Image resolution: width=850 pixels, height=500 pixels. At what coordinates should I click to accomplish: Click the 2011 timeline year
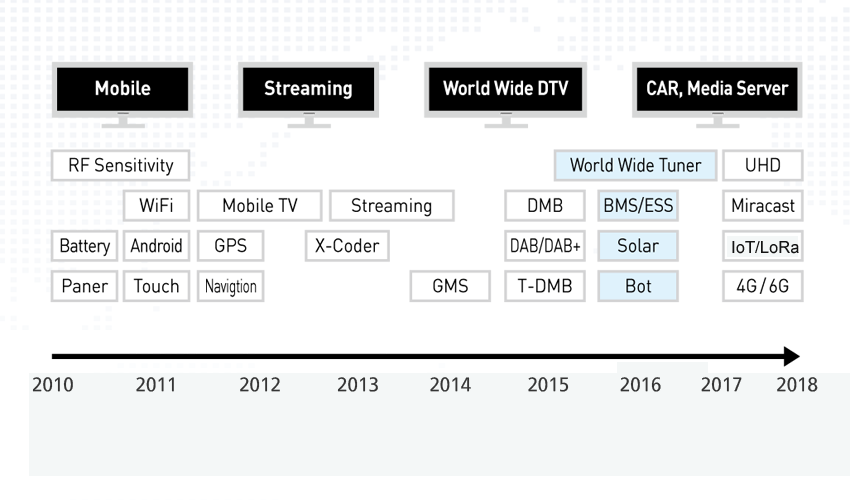[156, 384]
